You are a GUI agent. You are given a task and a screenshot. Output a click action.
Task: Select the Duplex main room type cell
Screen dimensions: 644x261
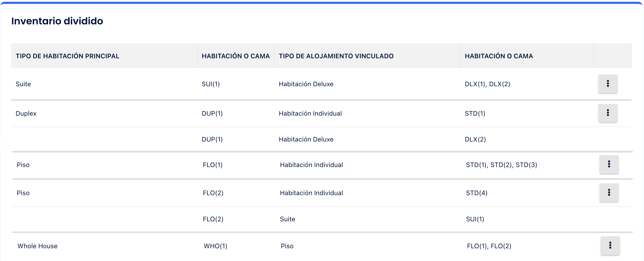(26, 114)
